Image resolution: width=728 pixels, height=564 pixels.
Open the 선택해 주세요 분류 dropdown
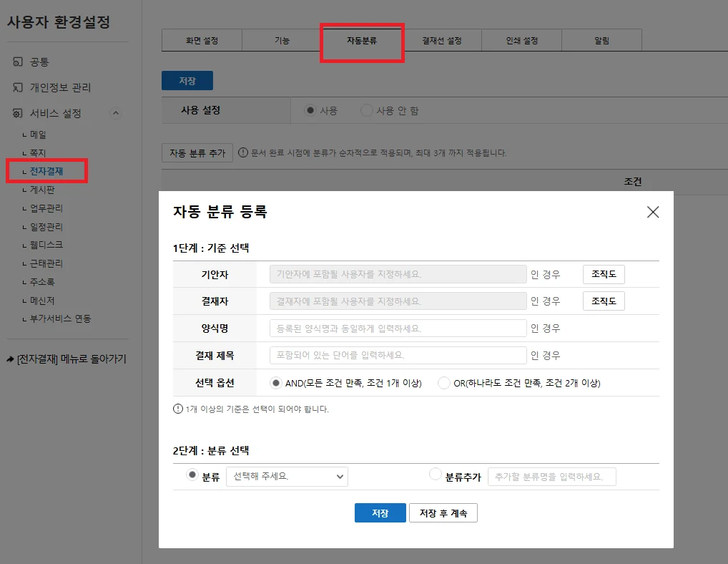(287, 477)
